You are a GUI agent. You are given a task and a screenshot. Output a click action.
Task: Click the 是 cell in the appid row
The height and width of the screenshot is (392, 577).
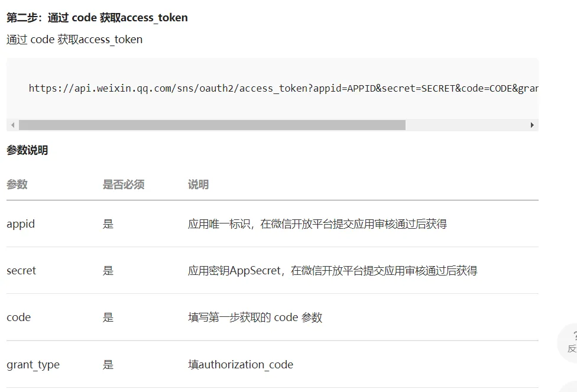click(108, 223)
